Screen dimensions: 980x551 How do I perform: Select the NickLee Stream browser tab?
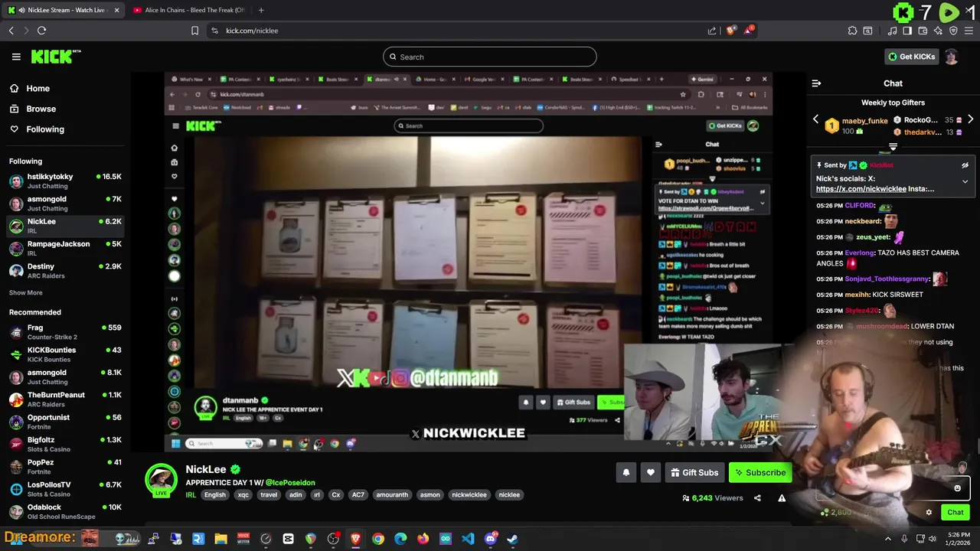pos(64,10)
